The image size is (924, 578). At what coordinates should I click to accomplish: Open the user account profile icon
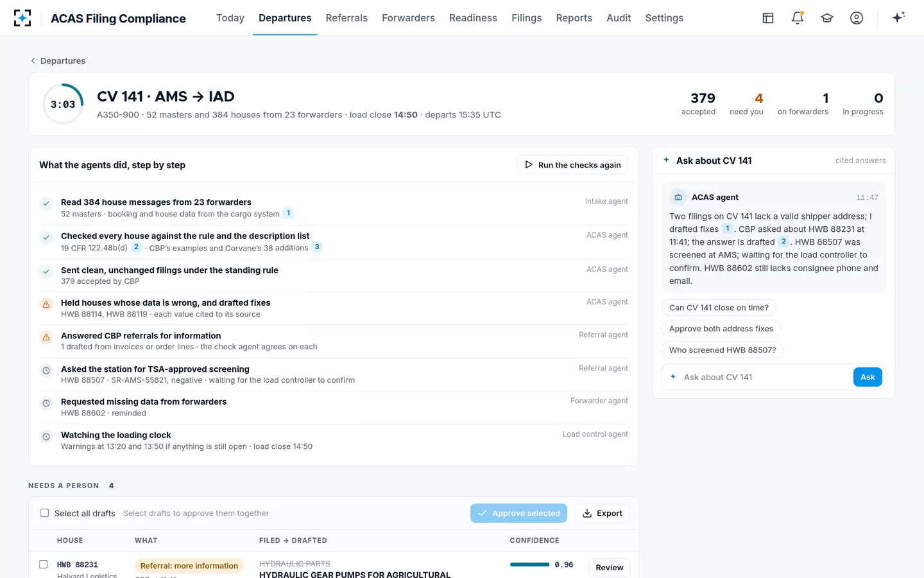(x=857, y=18)
